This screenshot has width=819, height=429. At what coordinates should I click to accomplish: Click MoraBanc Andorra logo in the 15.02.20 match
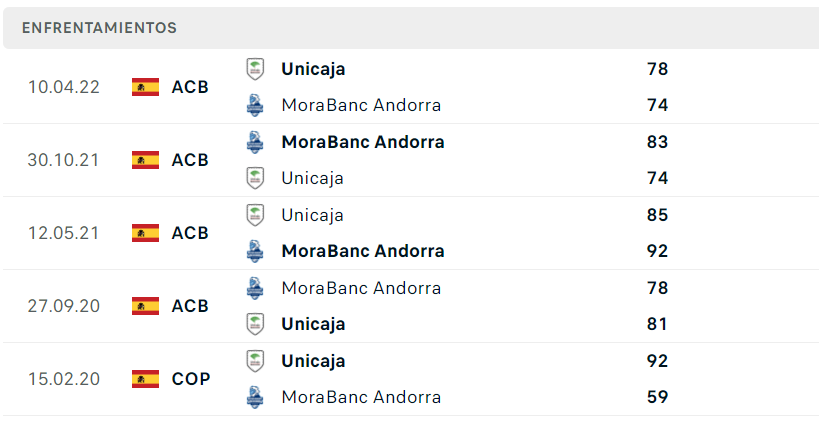point(256,397)
